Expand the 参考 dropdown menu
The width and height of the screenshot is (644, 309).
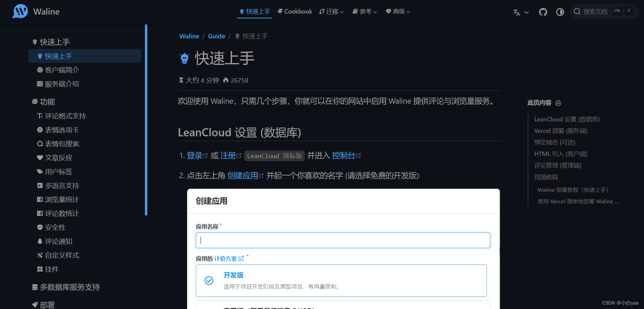tap(364, 11)
